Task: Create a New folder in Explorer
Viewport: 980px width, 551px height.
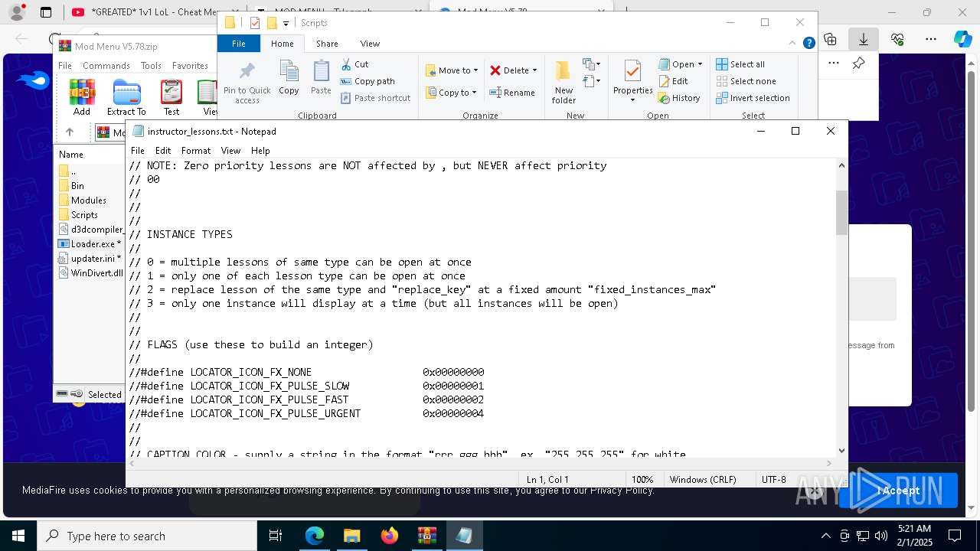Action: pyautogui.click(x=563, y=82)
